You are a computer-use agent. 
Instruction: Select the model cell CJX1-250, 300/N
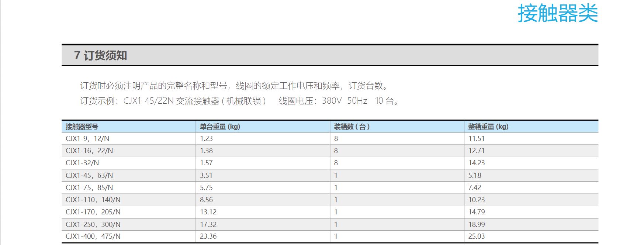93,225
